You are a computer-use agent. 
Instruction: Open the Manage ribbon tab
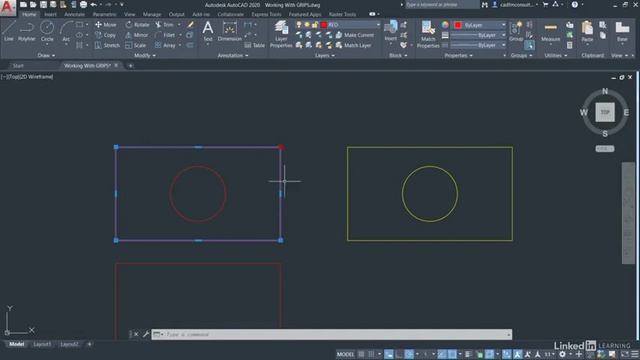pyautogui.click(x=152, y=14)
